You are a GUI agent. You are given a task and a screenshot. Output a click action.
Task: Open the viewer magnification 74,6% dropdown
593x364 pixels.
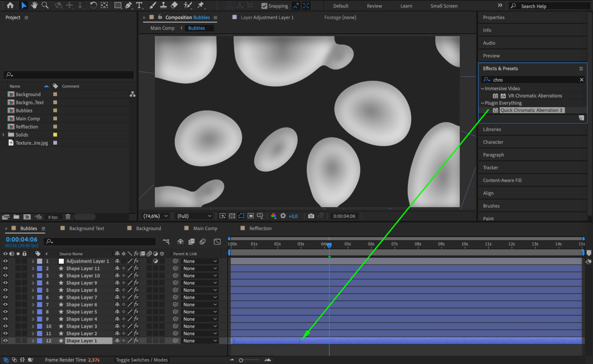156,216
